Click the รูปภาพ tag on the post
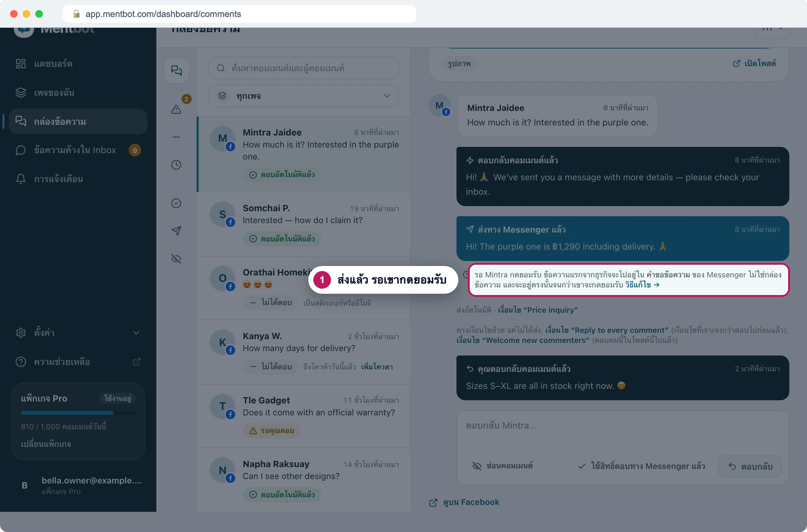 [459, 64]
